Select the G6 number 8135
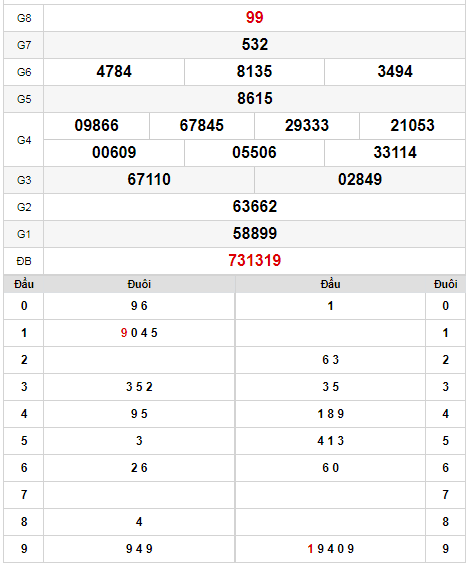 pyautogui.click(x=254, y=71)
